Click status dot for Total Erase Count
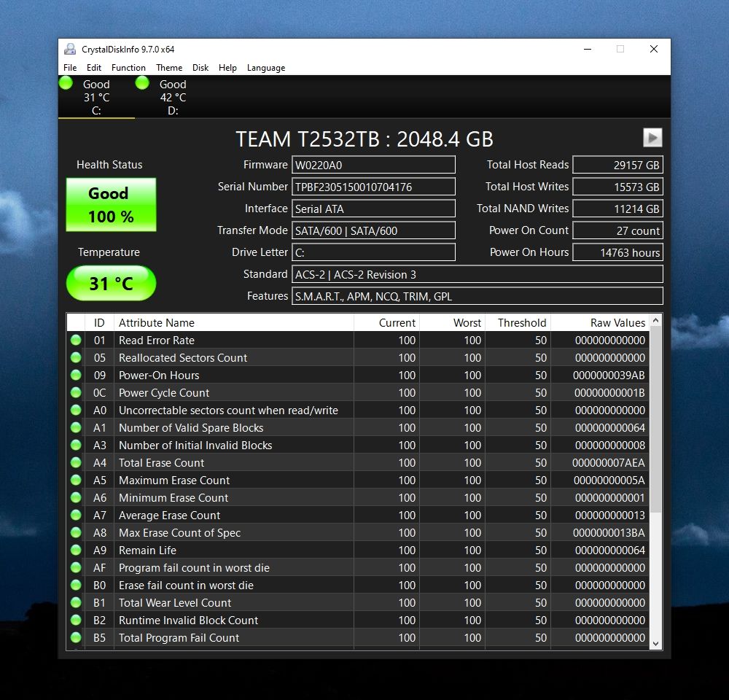729x700 pixels. coord(76,463)
